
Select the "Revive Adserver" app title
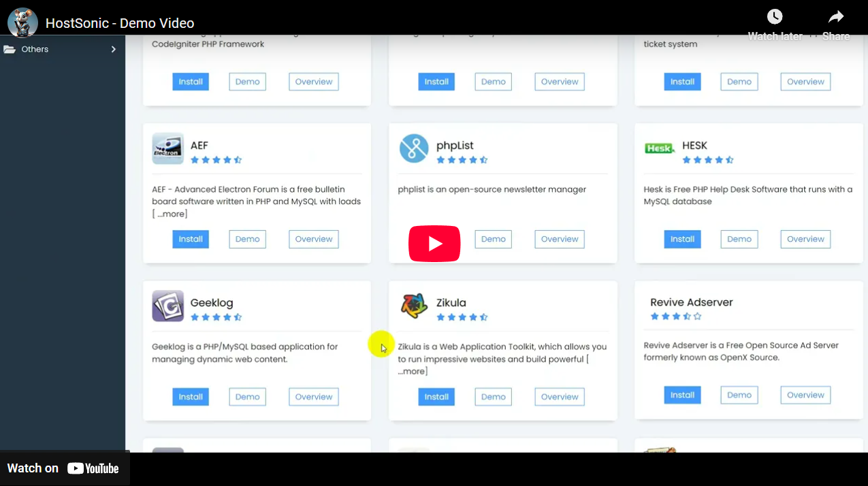coord(692,302)
